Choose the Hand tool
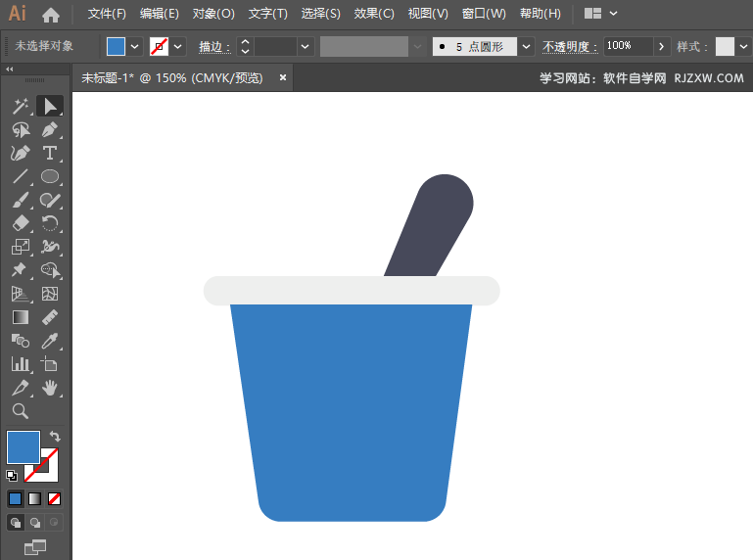753x560 pixels. 50,388
